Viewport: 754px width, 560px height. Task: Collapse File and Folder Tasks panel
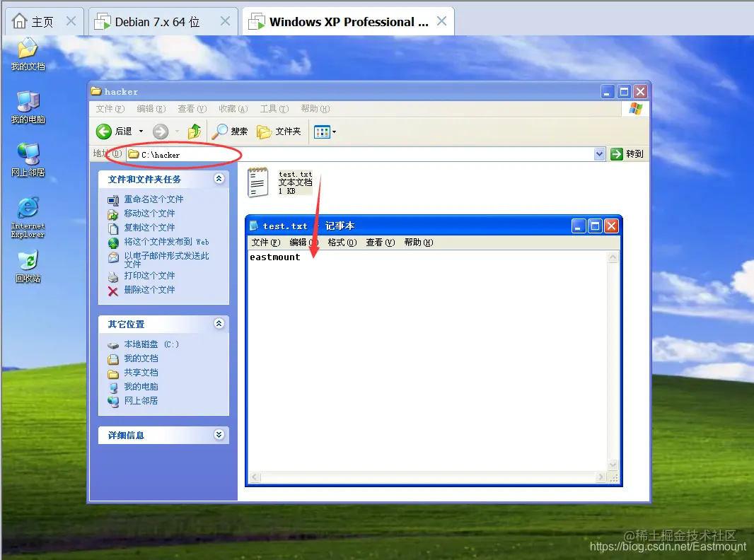click(x=219, y=179)
